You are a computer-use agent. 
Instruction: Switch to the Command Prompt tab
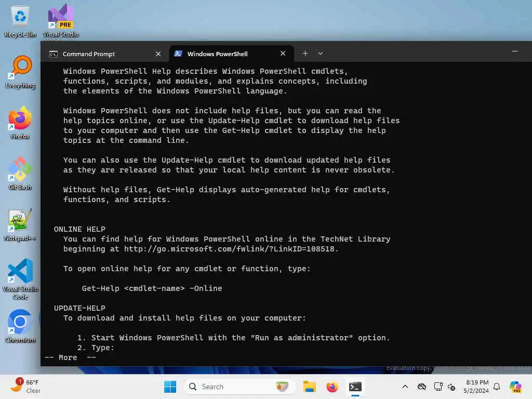(105, 54)
